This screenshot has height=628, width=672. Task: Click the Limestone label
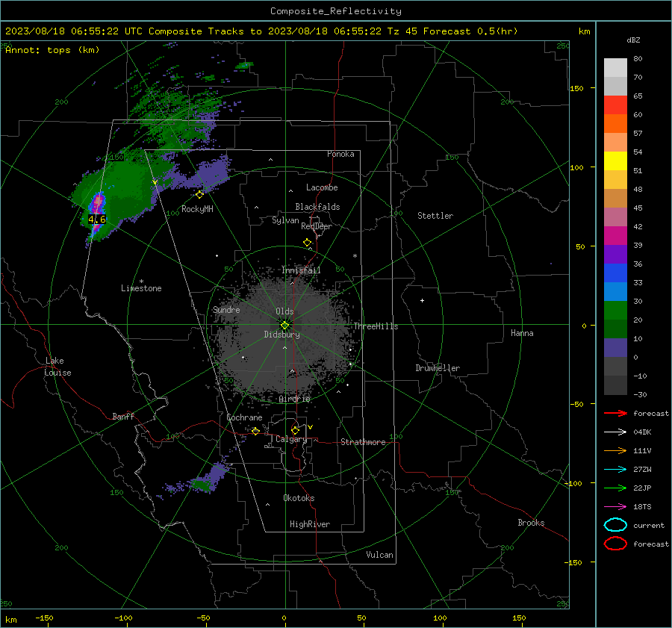click(x=141, y=288)
